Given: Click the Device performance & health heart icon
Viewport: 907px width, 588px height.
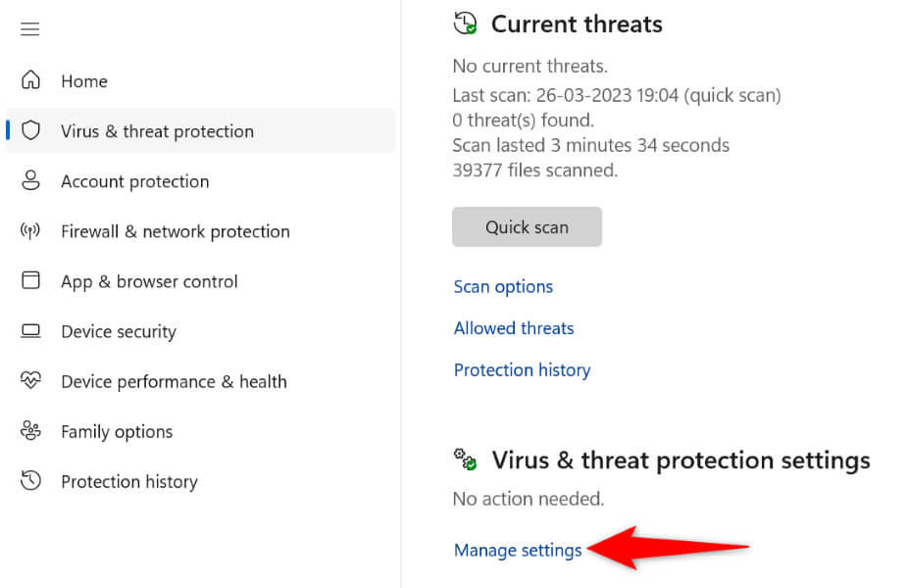Looking at the screenshot, I should click(31, 381).
